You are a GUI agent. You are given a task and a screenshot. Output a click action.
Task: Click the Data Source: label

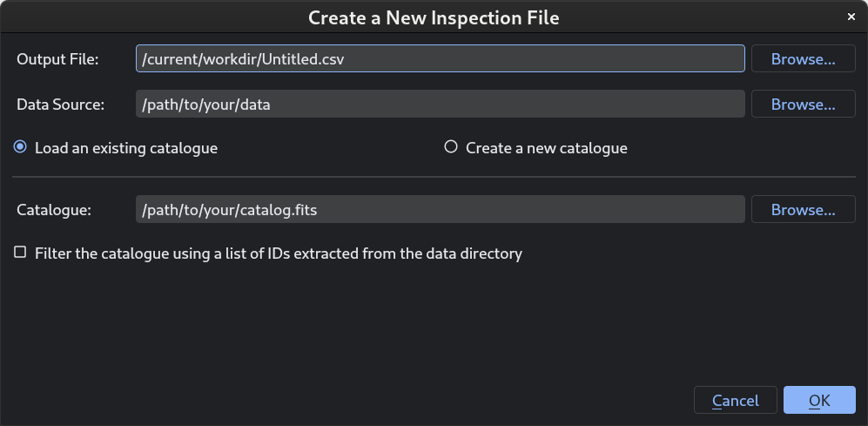pyautogui.click(x=60, y=105)
